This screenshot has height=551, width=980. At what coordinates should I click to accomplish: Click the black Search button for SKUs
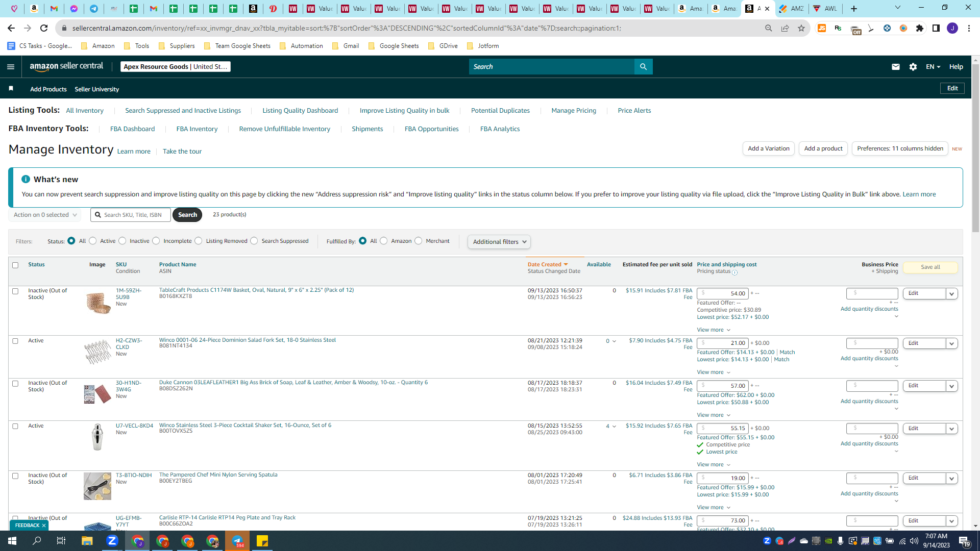coord(187,215)
